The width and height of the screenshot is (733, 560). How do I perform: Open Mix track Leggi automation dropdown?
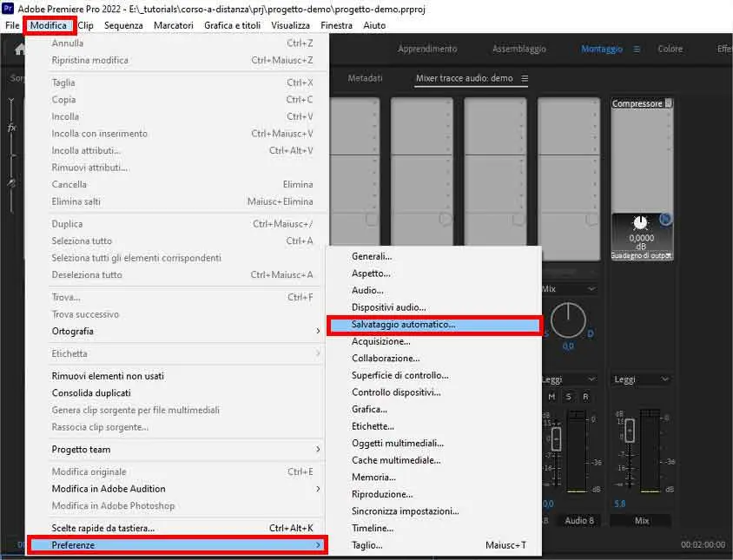(x=641, y=379)
